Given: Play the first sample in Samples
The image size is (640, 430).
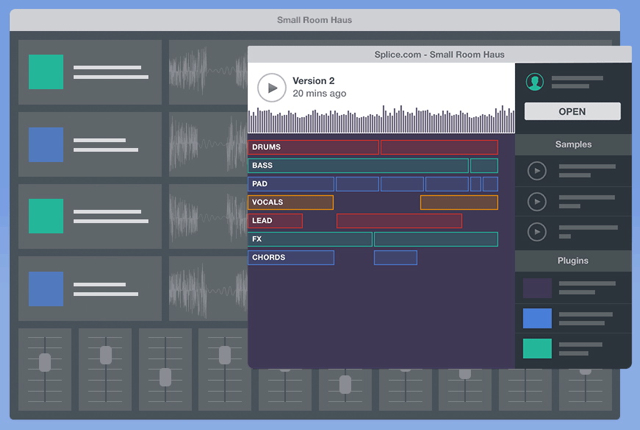Looking at the screenshot, I should tap(537, 171).
